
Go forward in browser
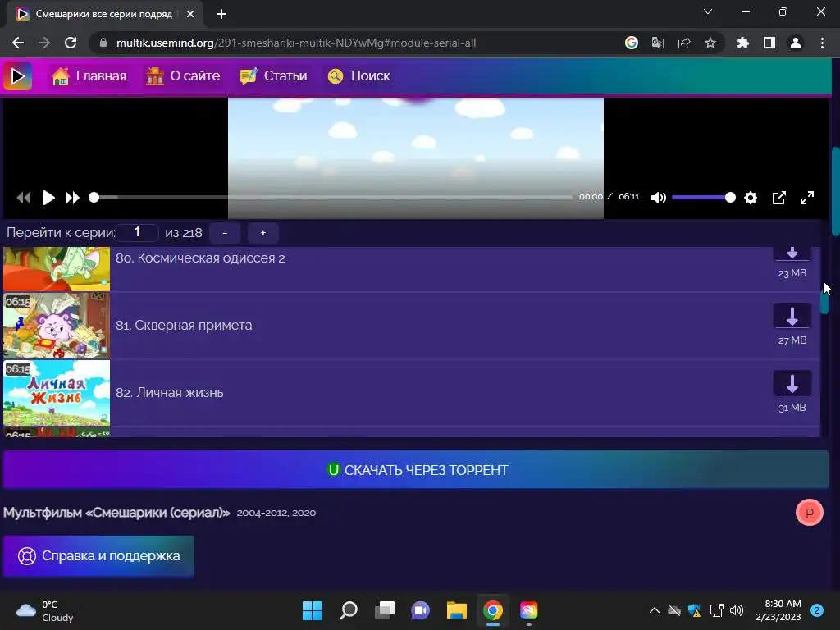coord(44,43)
